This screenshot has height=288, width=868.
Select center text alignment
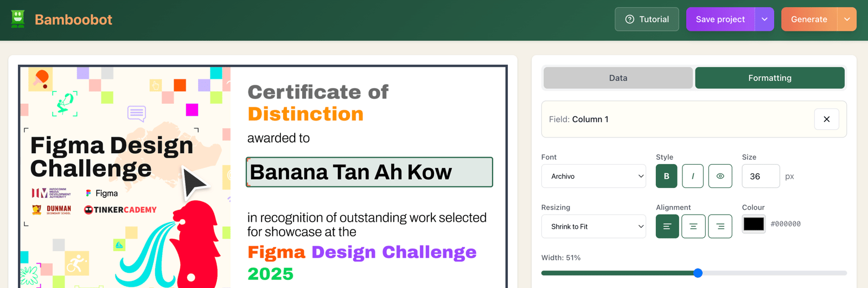693,227
